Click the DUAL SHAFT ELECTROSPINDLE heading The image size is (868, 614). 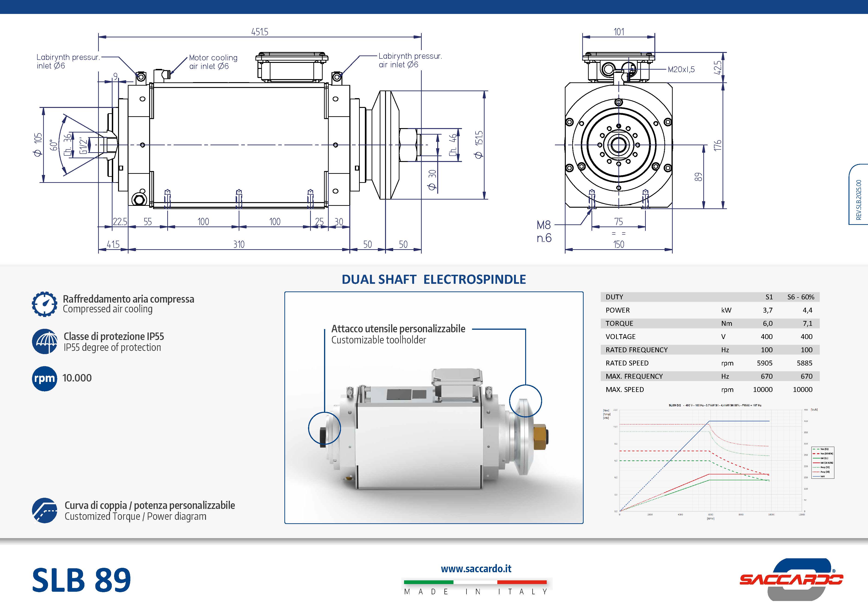tap(434, 279)
